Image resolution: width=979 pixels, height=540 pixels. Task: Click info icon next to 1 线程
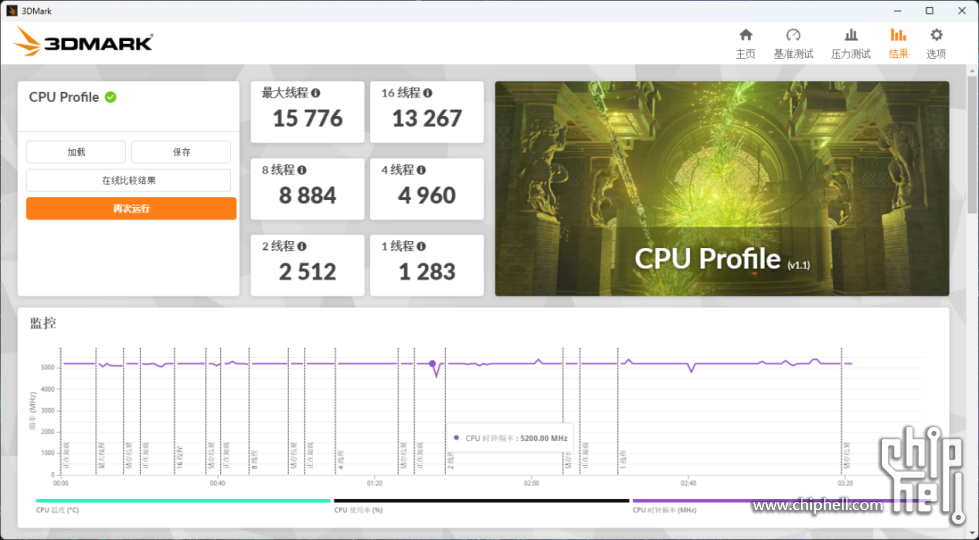coord(421,247)
